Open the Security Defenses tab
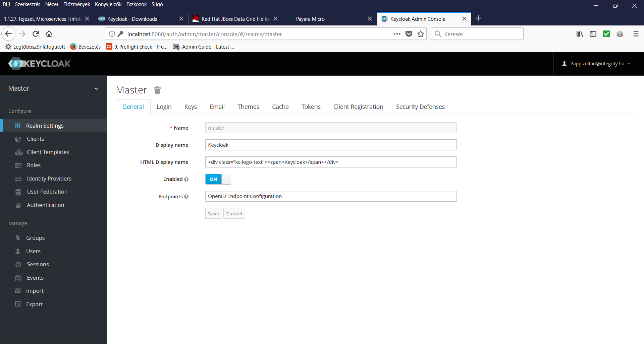This screenshot has width=644, height=345. pos(420,107)
